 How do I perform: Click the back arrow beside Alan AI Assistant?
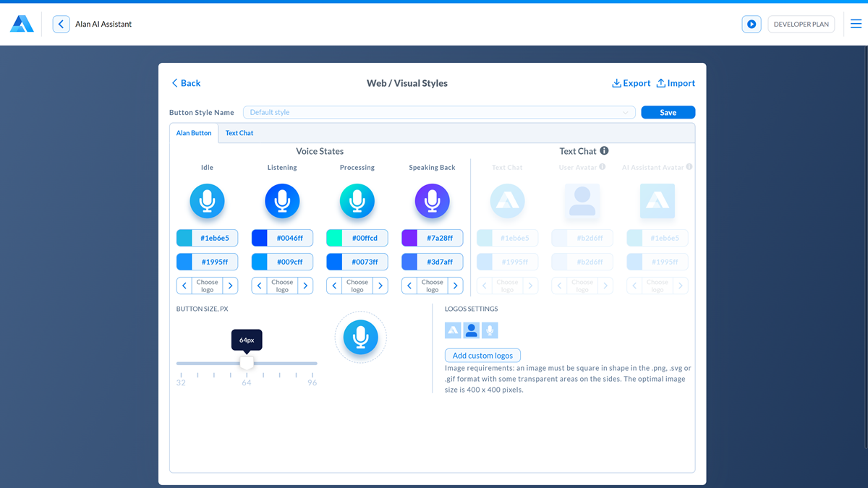click(x=61, y=24)
